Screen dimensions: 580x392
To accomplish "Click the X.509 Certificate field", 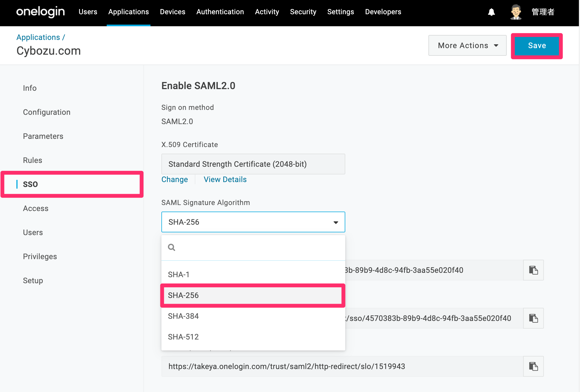I will [x=253, y=164].
